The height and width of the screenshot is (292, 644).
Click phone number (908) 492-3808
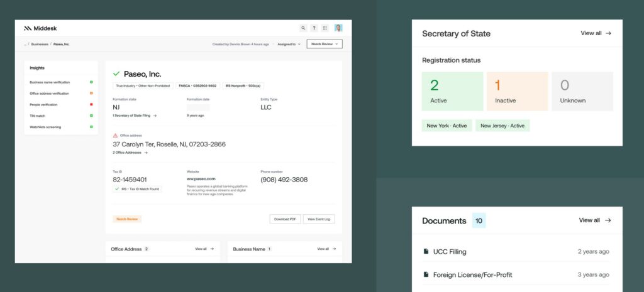[284, 180]
